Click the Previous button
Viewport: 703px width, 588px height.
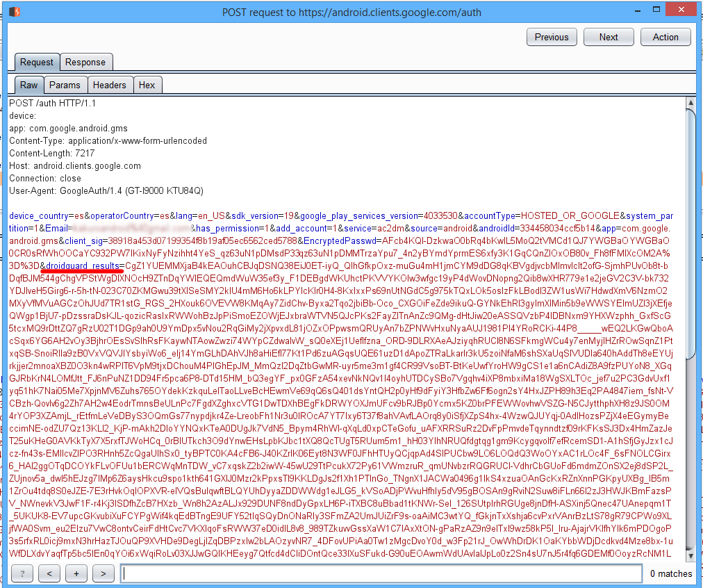(552, 38)
